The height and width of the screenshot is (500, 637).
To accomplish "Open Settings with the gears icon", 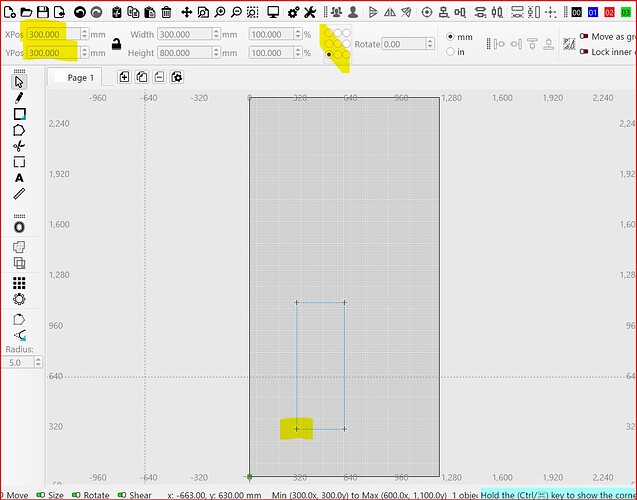I will [x=293, y=12].
